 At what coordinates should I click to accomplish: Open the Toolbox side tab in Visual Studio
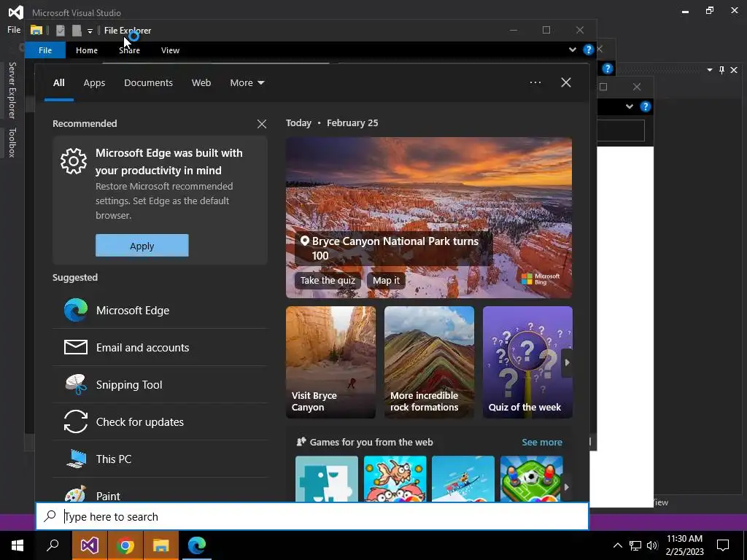(12, 142)
